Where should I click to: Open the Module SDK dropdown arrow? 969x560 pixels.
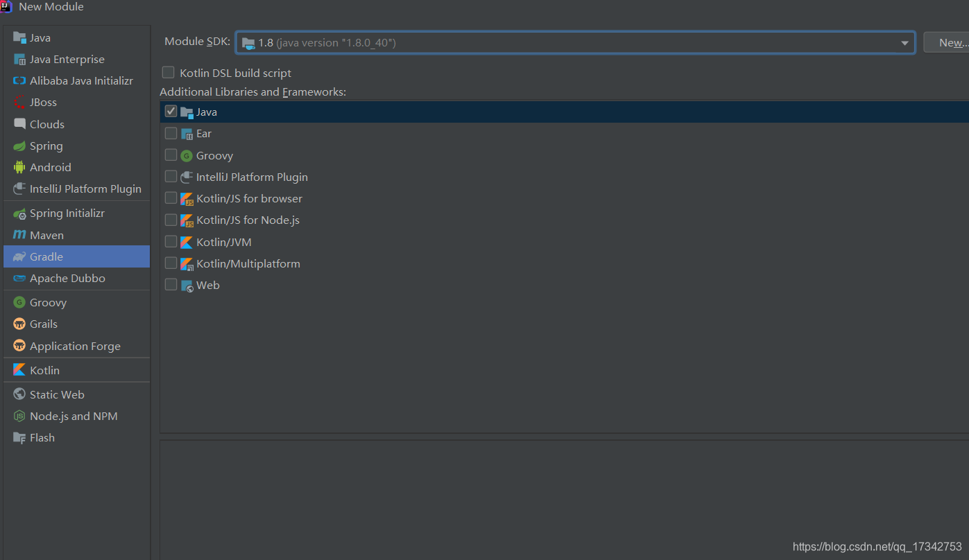[904, 43]
